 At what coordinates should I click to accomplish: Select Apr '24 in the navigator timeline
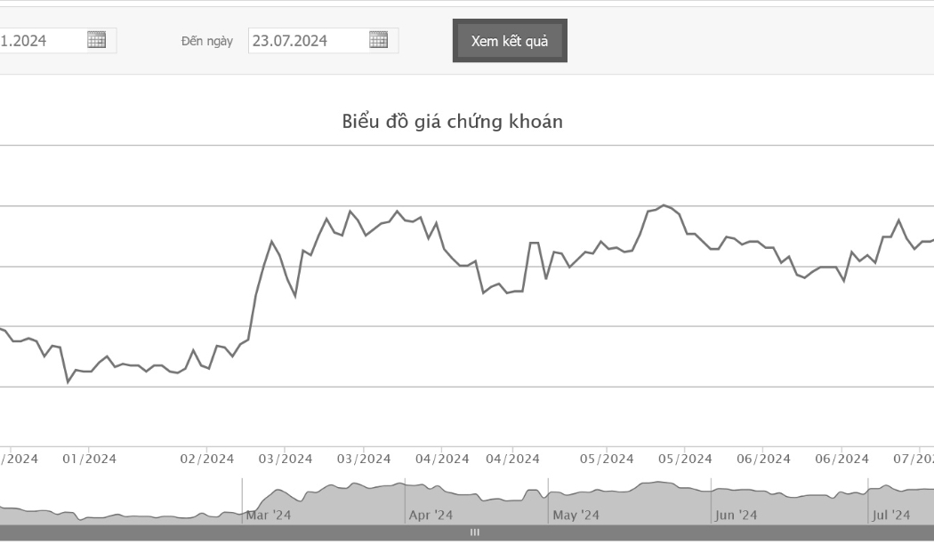431,515
